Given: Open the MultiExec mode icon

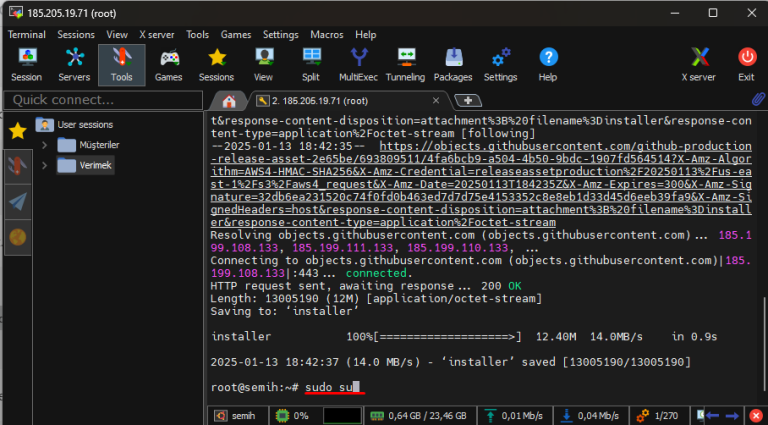Looking at the screenshot, I should click(358, 64).
